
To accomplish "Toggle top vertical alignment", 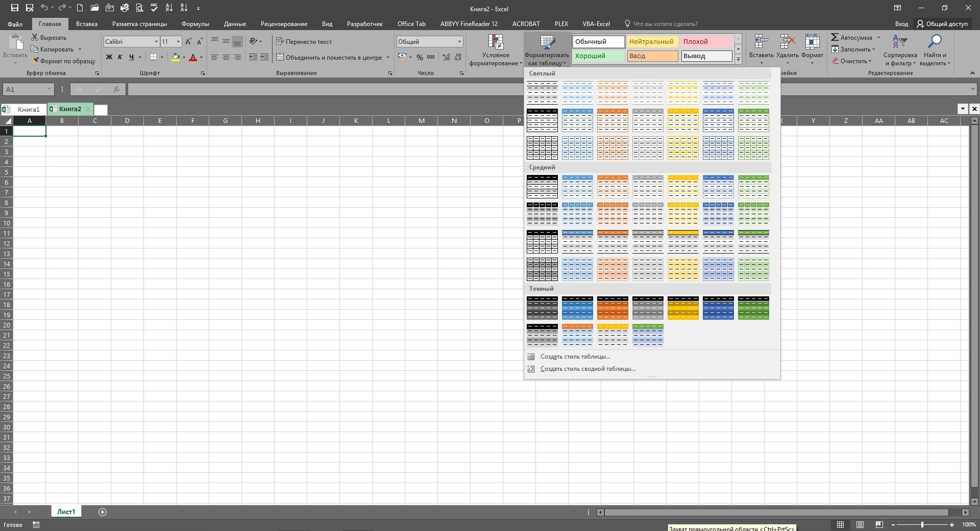I will pos(214,41).
